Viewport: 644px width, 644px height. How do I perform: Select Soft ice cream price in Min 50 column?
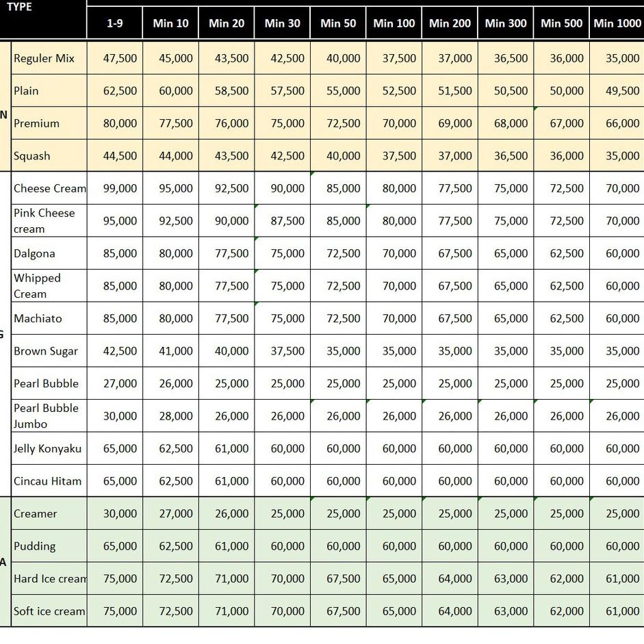click(338, 611)
